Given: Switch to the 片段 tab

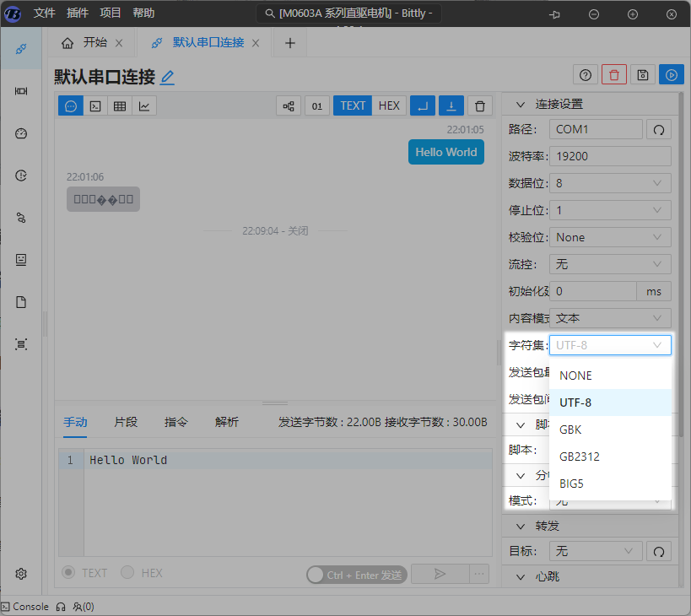Looking at the screenshot, I should [126, 422].
